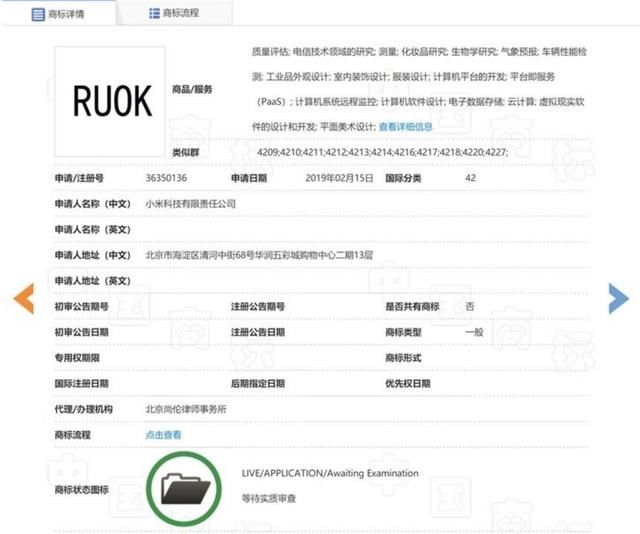The height and width of the screenshot is (534, 640).
Task: Select the similar group codes starting 4209;4210
Action: coord(382,152)
